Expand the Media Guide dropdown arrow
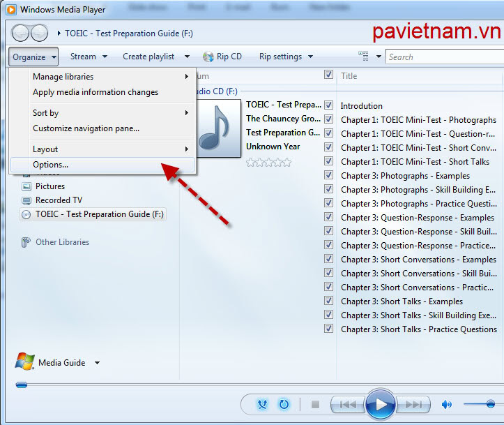The width and height of the screenshot is (504, 425). pos(97,363)
